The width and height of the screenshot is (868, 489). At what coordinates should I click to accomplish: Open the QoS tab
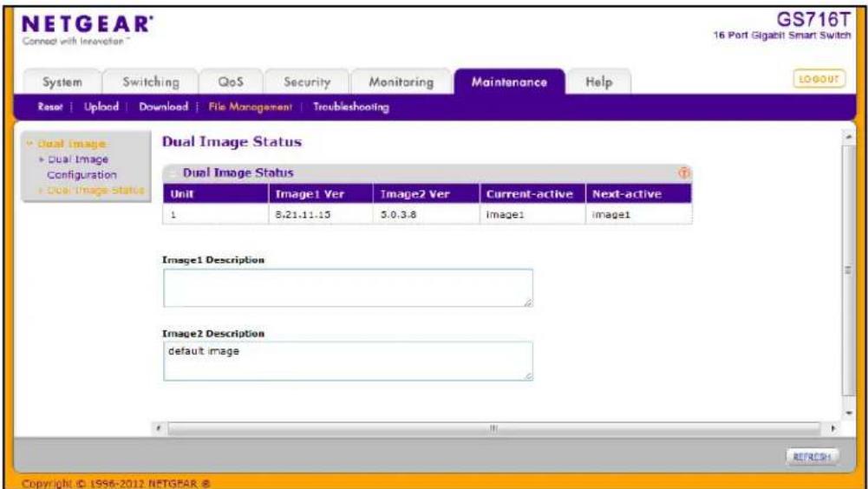(x=231, y=82)
